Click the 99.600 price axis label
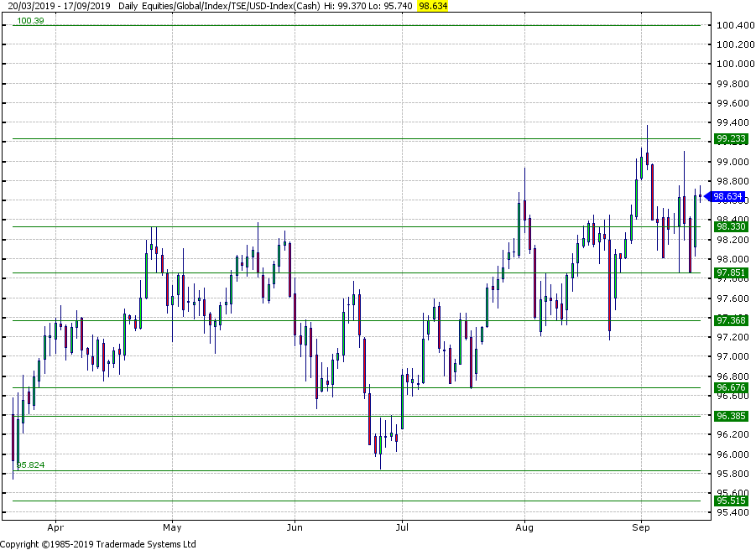 pyautogui.click(x=733, y=103)
